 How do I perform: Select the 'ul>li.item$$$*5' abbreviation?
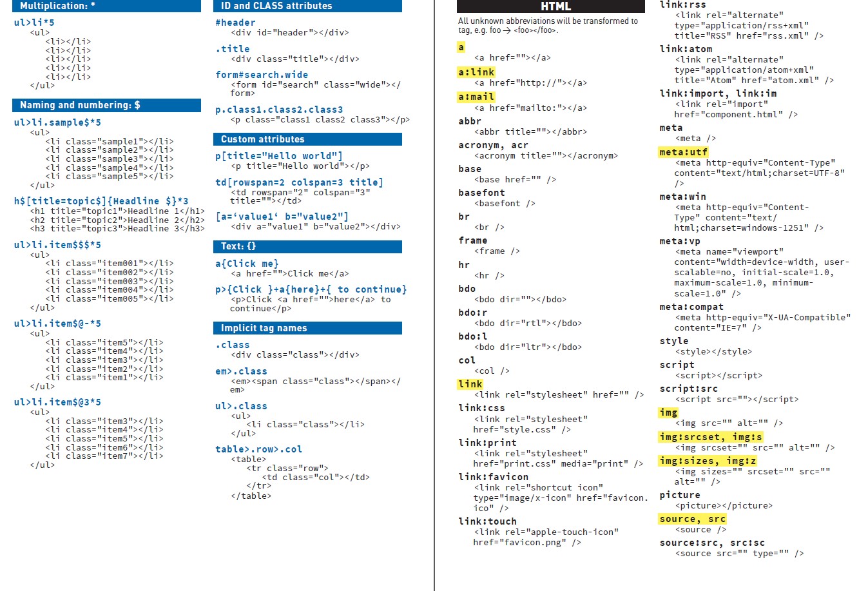tap(57, 245)
